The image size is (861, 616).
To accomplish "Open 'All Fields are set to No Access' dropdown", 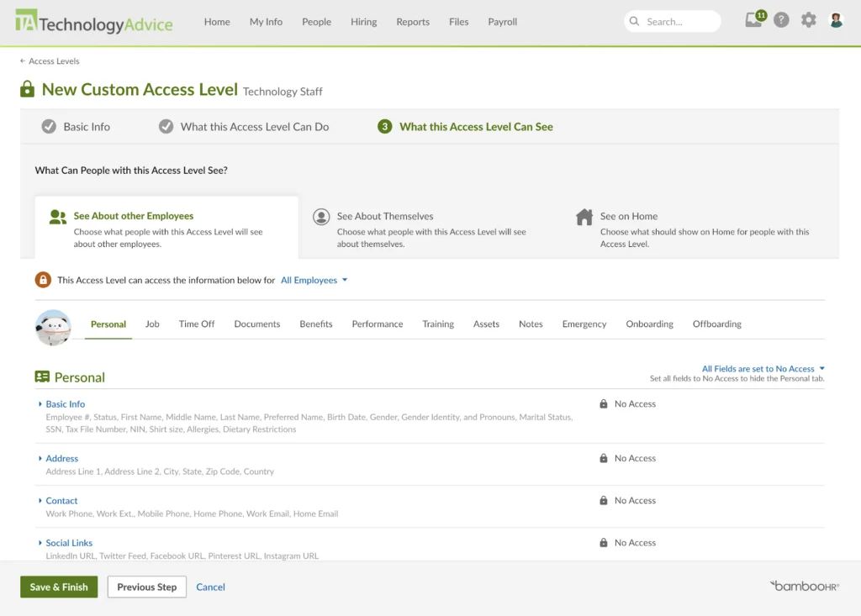I will [763, 368].
